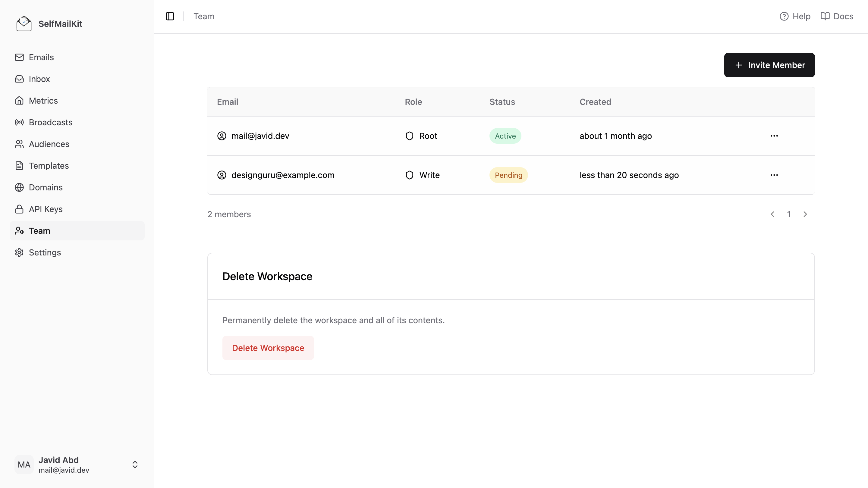The image size is (868, 488).
Task: Click the Role column header
Action: (414, 102)
